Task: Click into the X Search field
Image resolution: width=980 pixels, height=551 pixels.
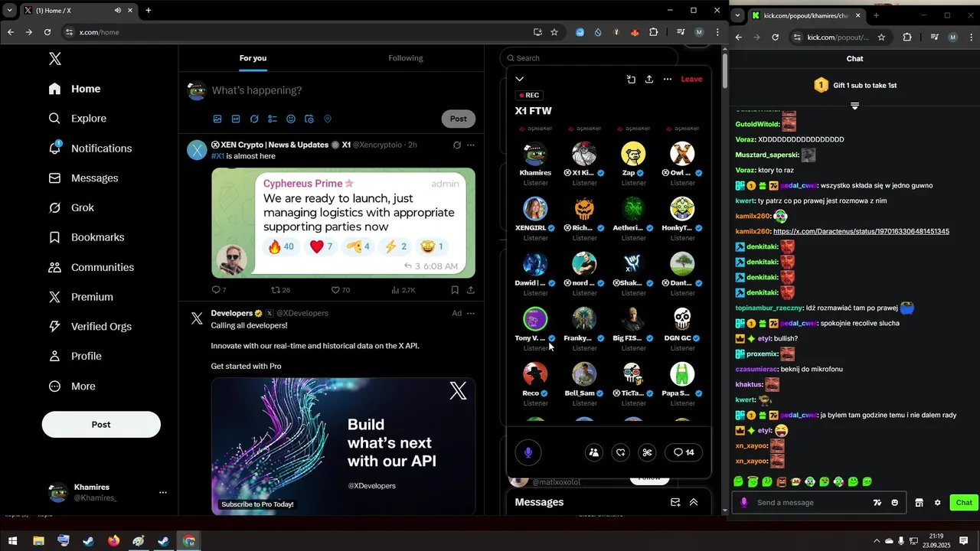Action: (x=590, y=58)
